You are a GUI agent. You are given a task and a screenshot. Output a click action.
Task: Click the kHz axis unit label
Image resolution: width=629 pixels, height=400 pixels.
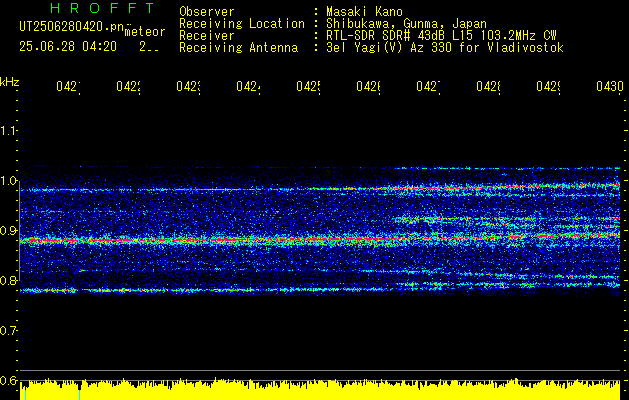pos(9,82)
